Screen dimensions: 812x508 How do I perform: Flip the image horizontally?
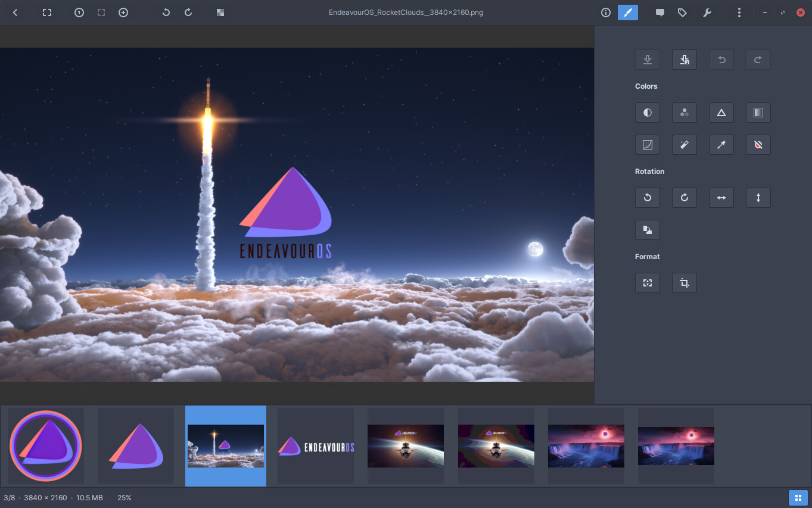pyautogui.click(x=721, y=198)
